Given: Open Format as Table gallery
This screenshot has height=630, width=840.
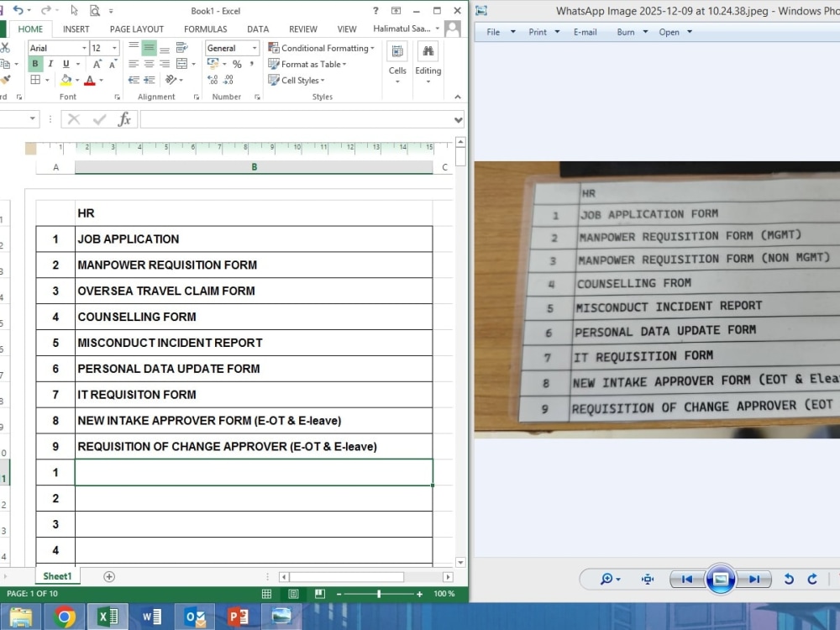Looking at the screenshot, I should tap(307, 64).
